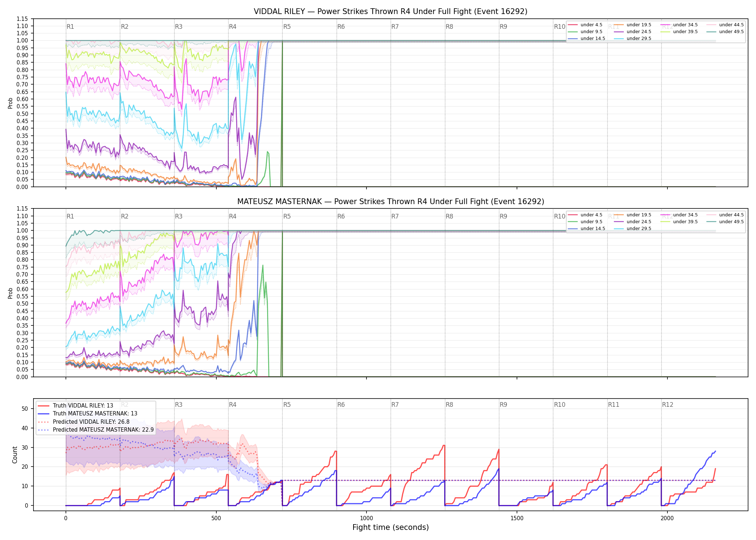This screenshot has height=540, width=756.
Task: Click the 'Count' y-axis label
Action: point(15,455)
